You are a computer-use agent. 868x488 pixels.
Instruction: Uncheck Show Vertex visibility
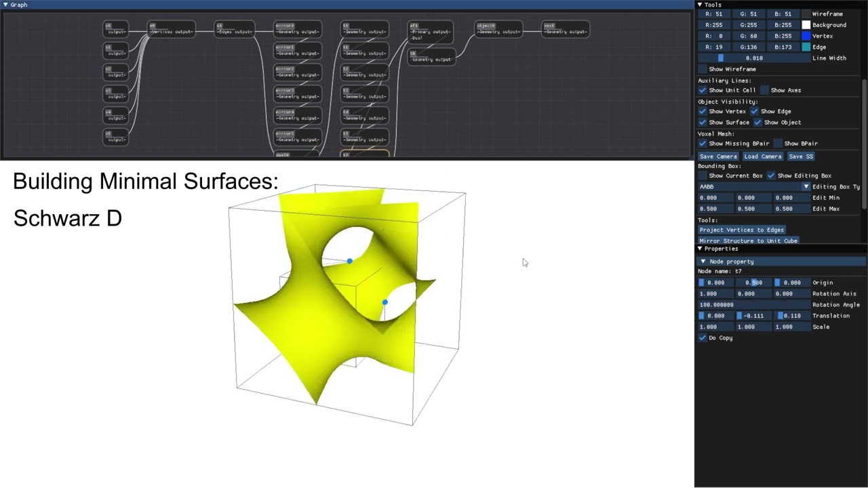[x=703, y=111]
